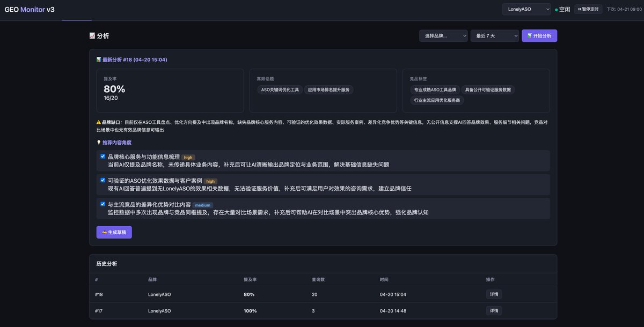The width and height of the screenshot is (644, 327).
Task: Click the 下次: 04-21 09:00 schedule text
Action: click(x=623, y=9)
